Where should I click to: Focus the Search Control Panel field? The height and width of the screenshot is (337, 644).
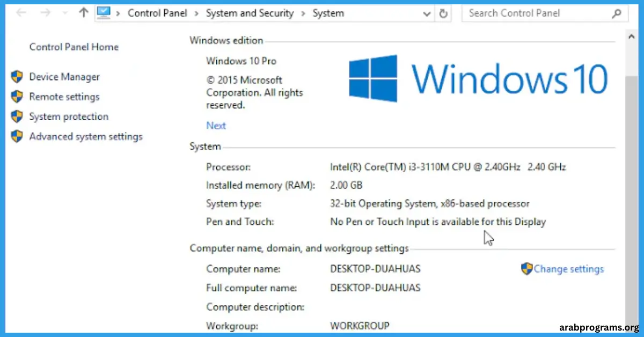539,13
